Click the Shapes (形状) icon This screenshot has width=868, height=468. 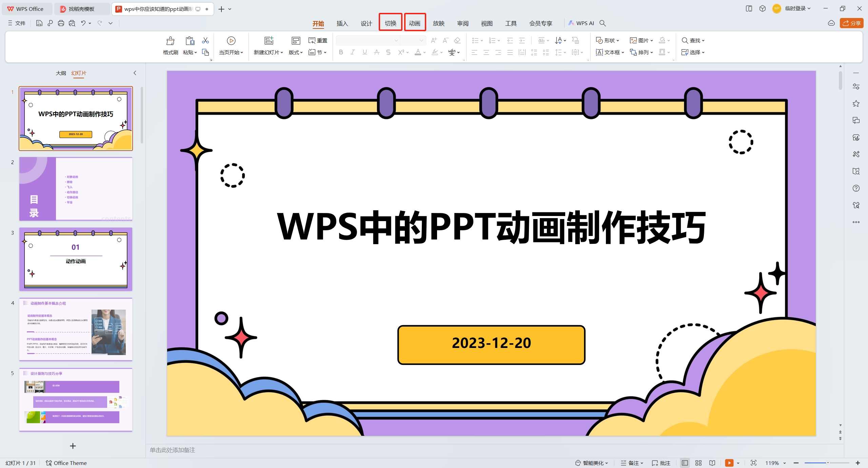599,40
